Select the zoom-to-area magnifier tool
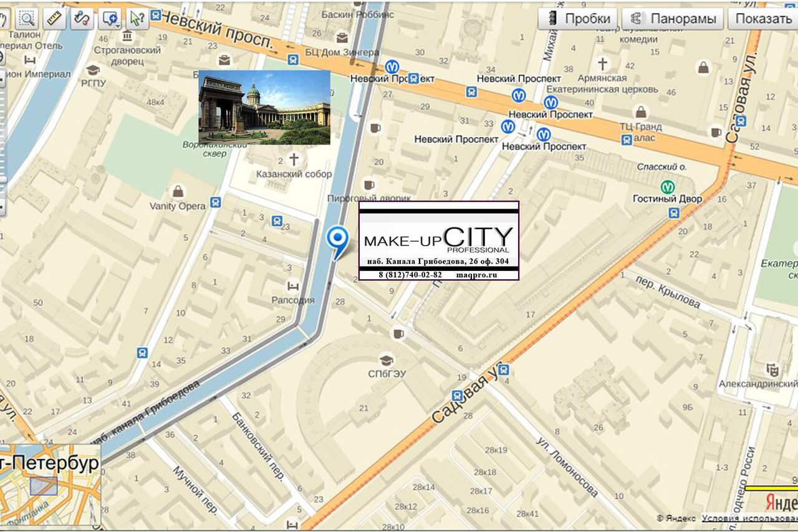The image size is (798, 532). coord(26,19)
